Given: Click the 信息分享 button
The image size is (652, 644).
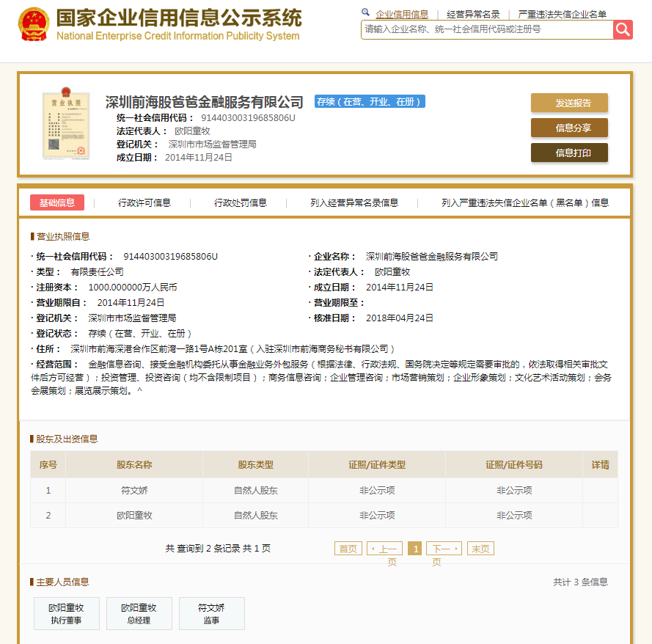Looking at the screenshot, I should pyautogui.click(x=569, y=128).
